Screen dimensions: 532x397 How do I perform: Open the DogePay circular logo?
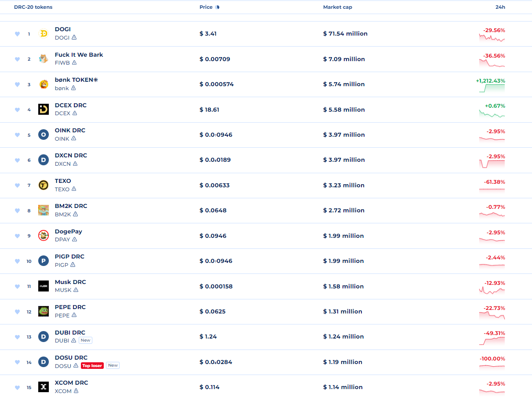[x=43, y=236]
